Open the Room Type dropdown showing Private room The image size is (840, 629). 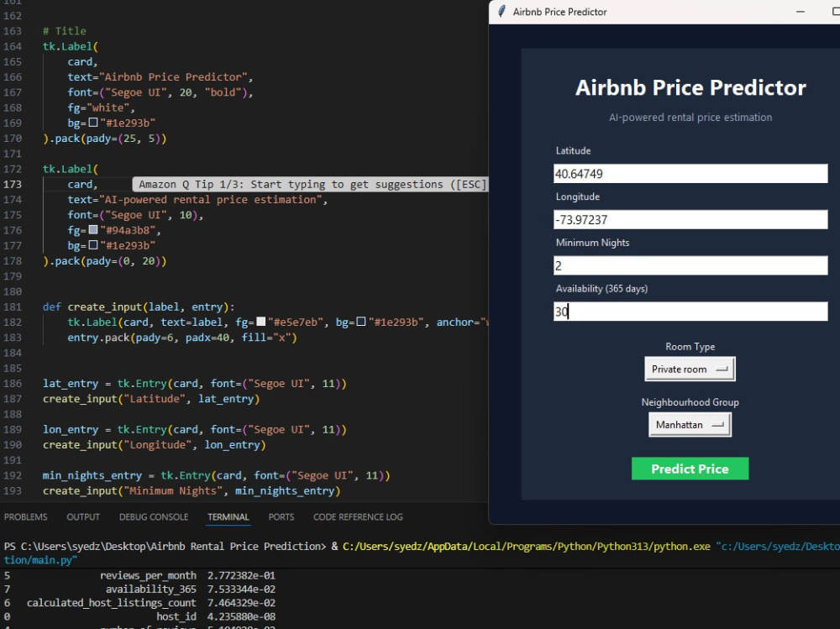click(690, 370)
